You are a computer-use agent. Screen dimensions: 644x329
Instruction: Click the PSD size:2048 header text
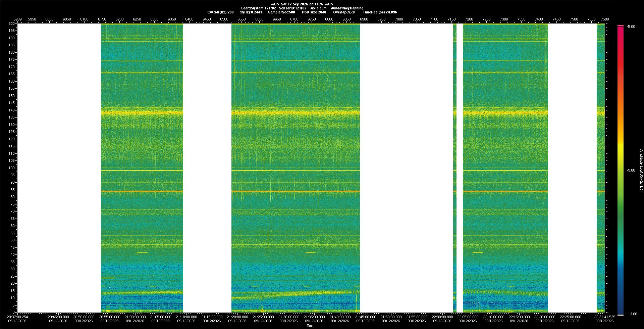coord(314,12)
